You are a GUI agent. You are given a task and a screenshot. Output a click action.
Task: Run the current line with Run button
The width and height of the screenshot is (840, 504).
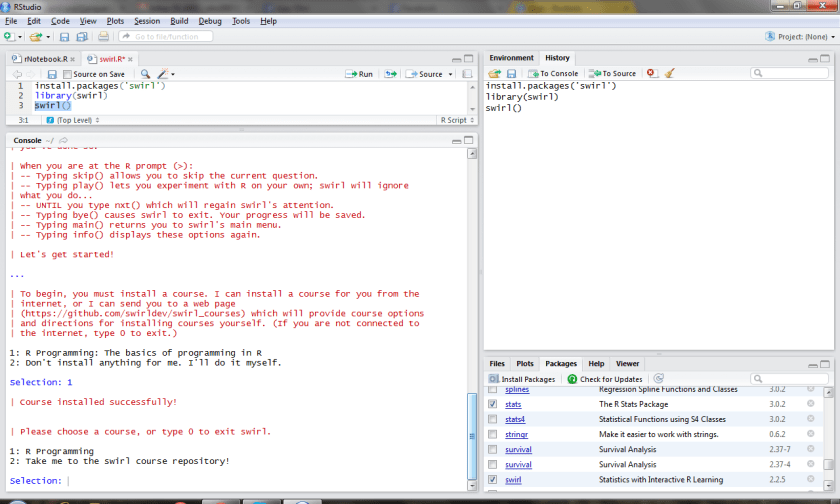pos(359,74)
